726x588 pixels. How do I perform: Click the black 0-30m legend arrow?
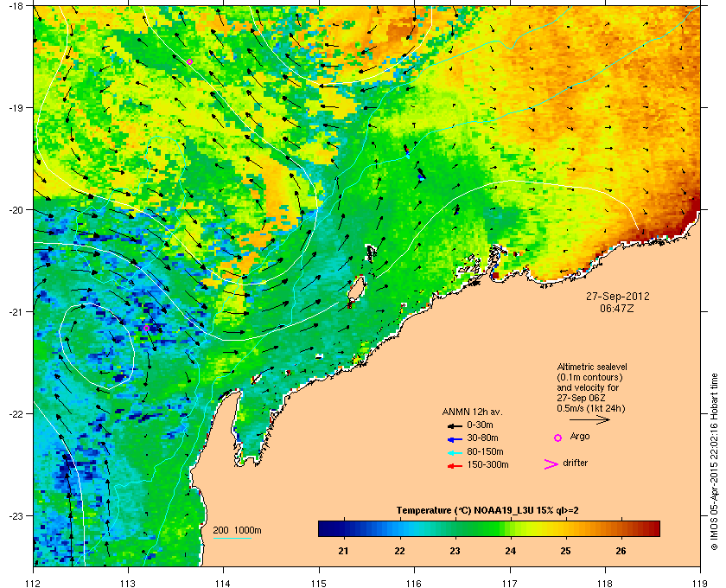pos(455,425)
